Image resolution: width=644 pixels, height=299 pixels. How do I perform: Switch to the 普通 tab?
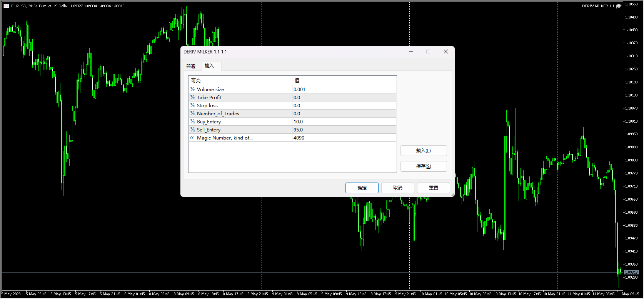click(191, 66)
